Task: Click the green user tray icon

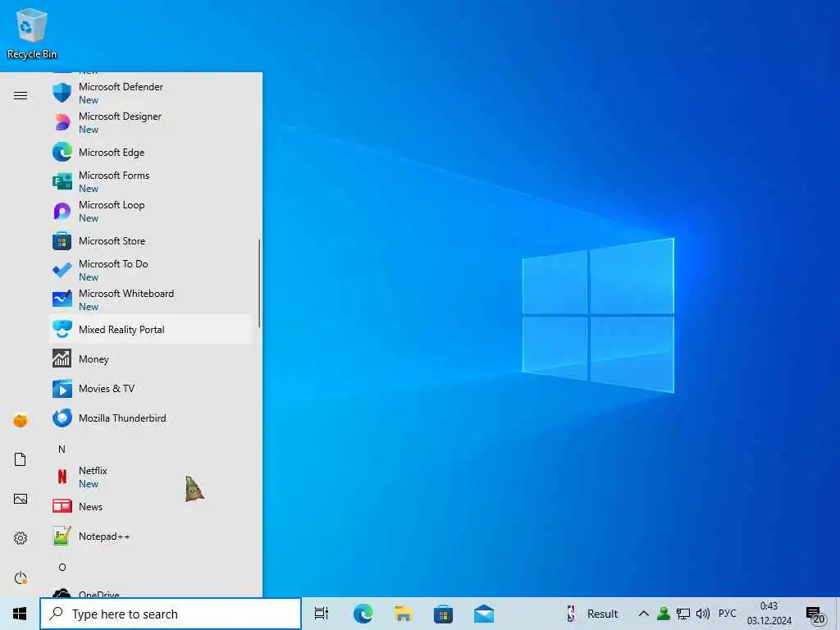Action: tap(663, 614)
